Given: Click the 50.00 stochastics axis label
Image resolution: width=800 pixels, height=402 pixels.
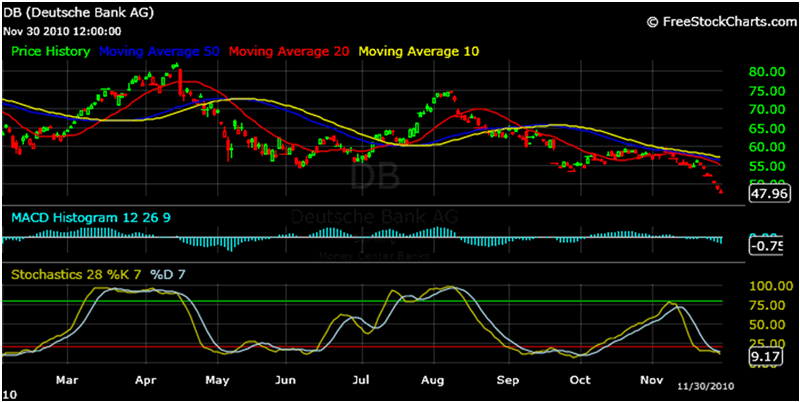Looking at the screenshot, I should [x=767, y=324].
